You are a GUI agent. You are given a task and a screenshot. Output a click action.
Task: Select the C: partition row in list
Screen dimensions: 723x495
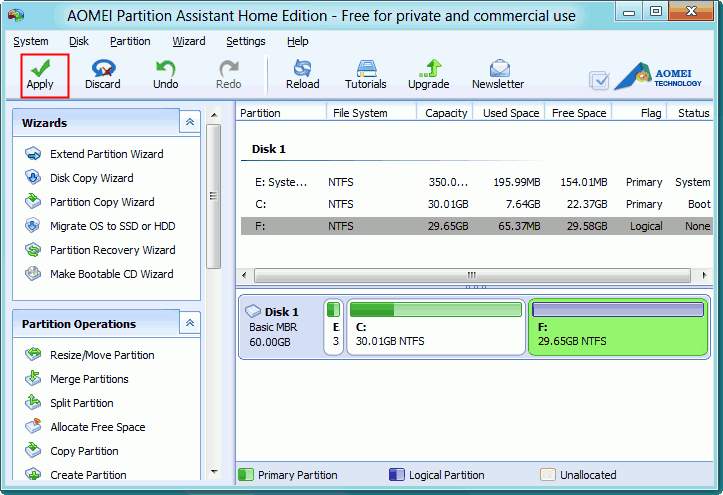coord(476,204)
